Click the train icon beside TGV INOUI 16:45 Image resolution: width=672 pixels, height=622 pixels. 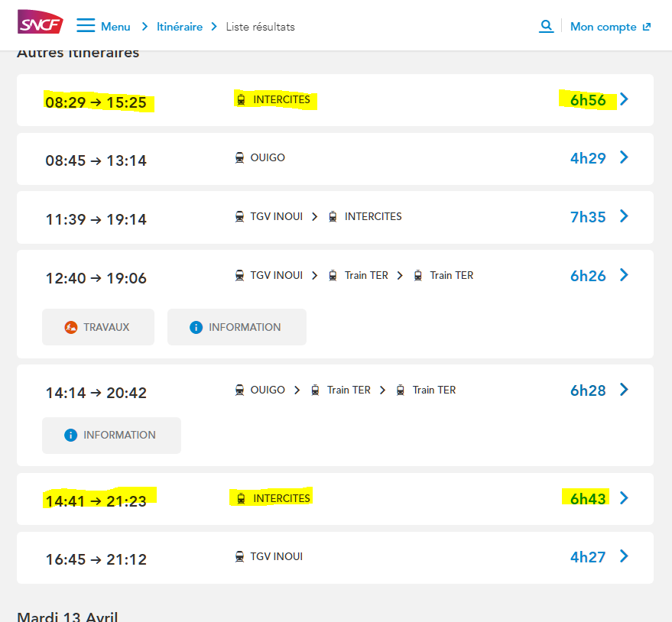240,556
